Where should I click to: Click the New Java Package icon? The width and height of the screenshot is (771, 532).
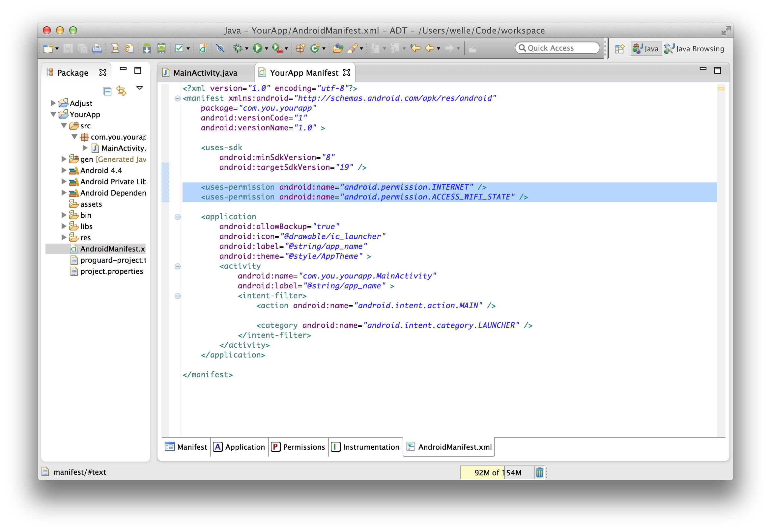pyautogui.click(x=300, y=48)
